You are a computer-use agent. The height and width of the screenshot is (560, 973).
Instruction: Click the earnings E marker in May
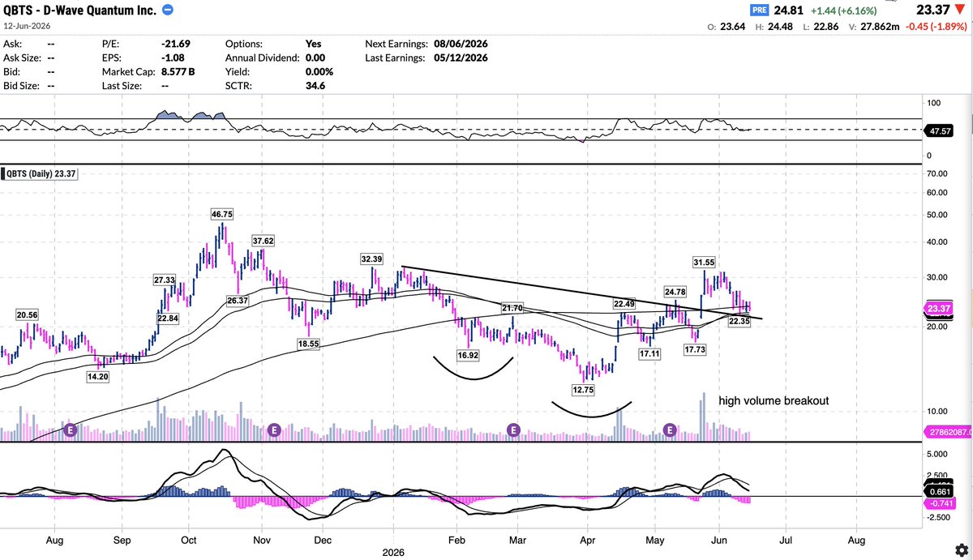670,430
